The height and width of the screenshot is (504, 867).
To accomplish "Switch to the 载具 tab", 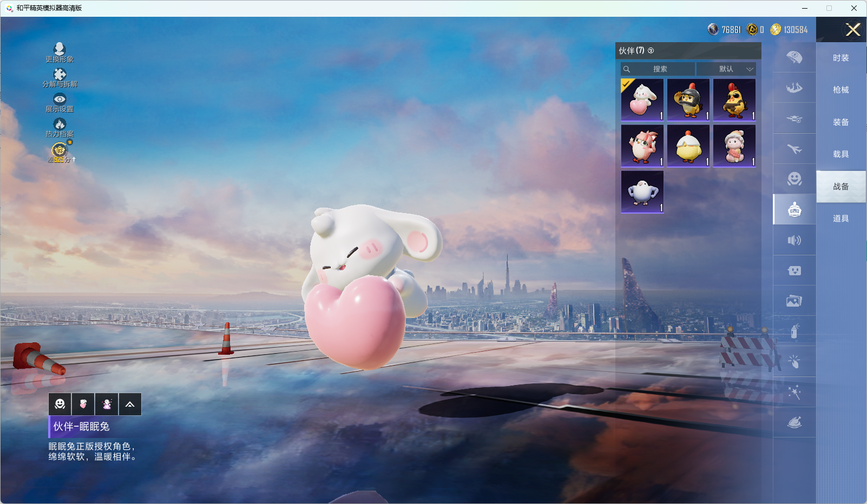I will [841, 154].
